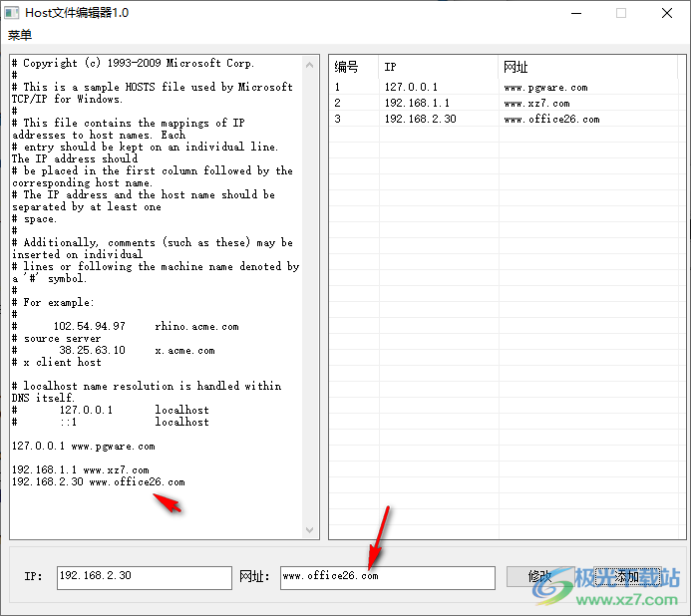
Task: Focus the IP input field
Action: [144, 577]
